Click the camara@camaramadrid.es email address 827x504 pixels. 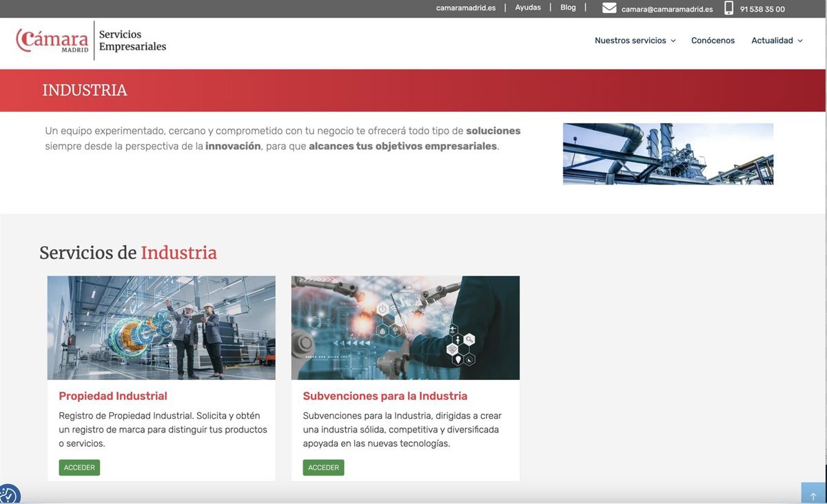point(667,10)
